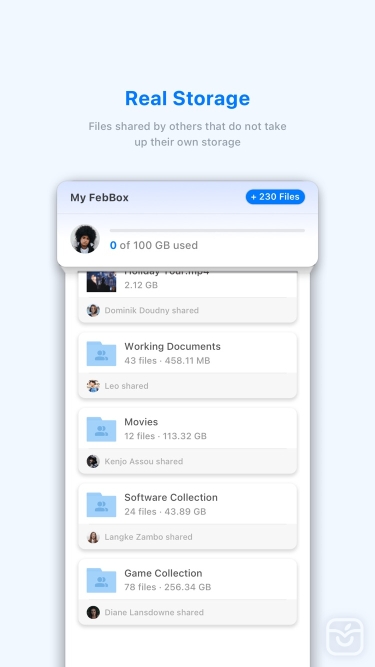Click '12 files · 113.32 GB' text
Image resolution: width=375 pixels, height=667 pixels.
[165, 436]
